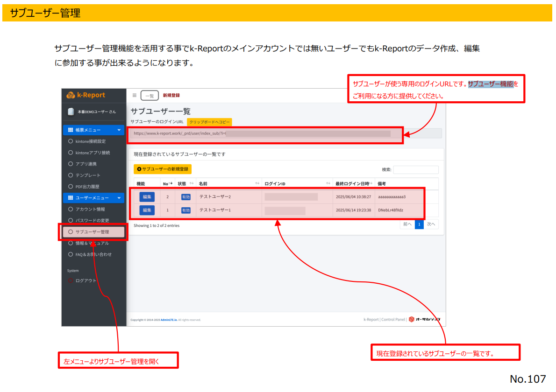
Task: Click 編集 button for テストユーザー2
Action: (147, 196)
